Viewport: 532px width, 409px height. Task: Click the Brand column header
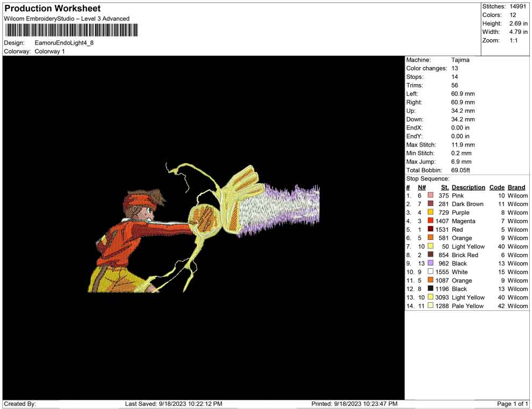click(516, 187)
